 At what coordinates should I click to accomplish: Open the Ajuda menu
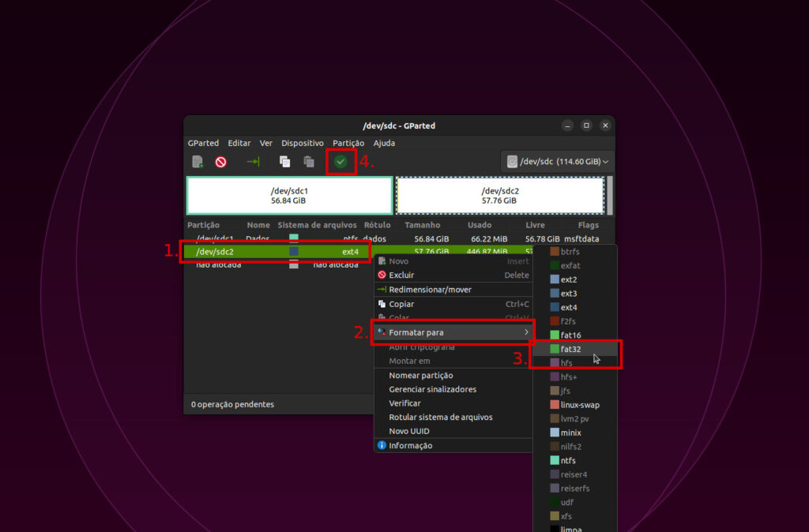click(384, 144)
